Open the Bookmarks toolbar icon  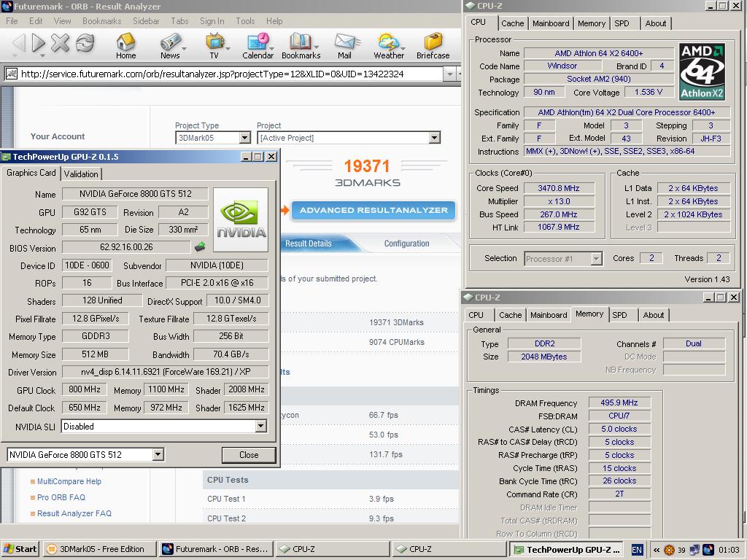(x=301, y=46)
